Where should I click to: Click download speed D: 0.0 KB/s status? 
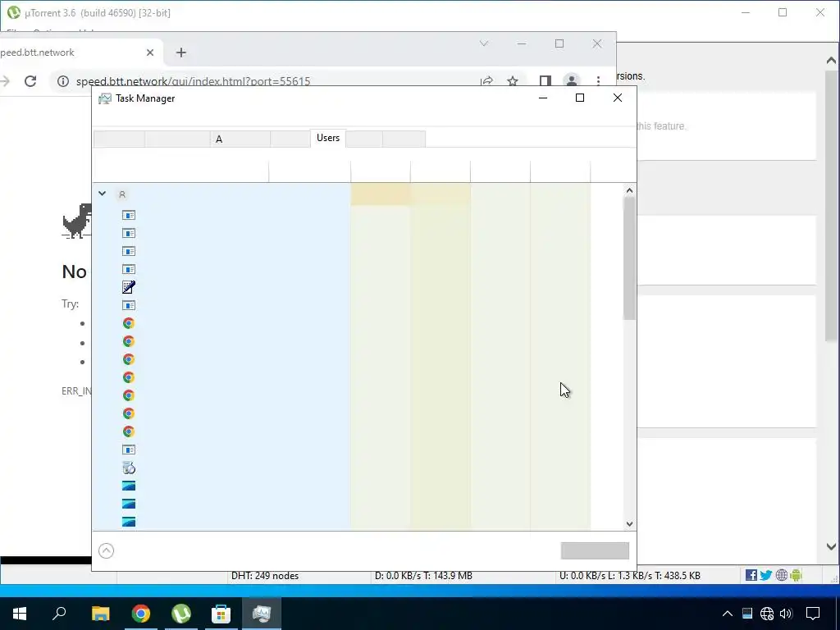423,576
